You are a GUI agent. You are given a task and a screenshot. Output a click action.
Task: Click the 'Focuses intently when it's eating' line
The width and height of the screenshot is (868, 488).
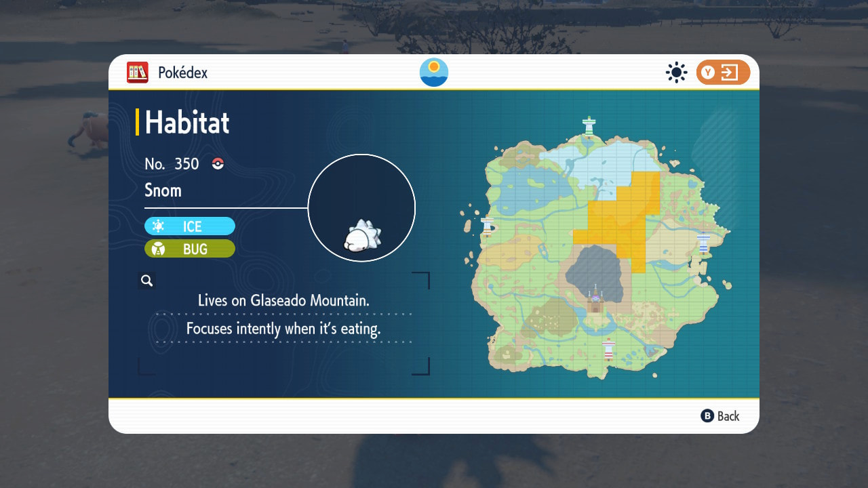click(x=283, y=329)
